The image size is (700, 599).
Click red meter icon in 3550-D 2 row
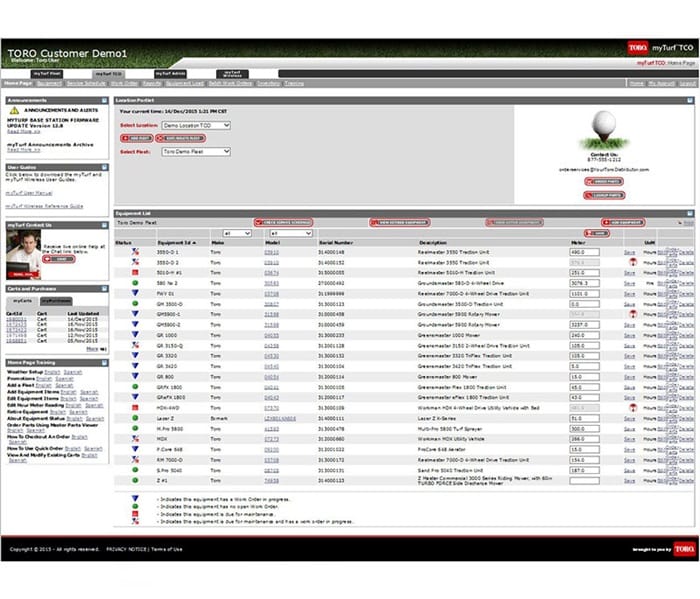pyautogui.click(x=633, y=262)
